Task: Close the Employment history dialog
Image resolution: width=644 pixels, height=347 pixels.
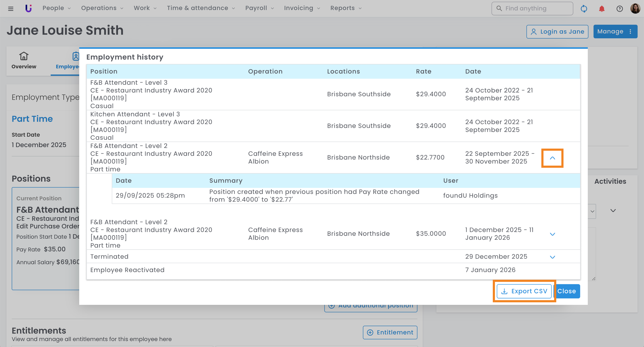Action: 567,291
